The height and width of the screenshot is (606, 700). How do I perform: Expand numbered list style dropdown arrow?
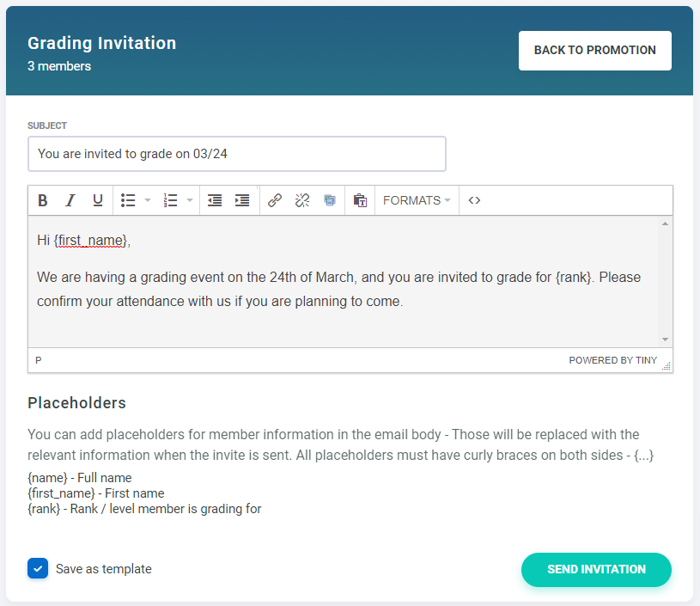point(190,200)
